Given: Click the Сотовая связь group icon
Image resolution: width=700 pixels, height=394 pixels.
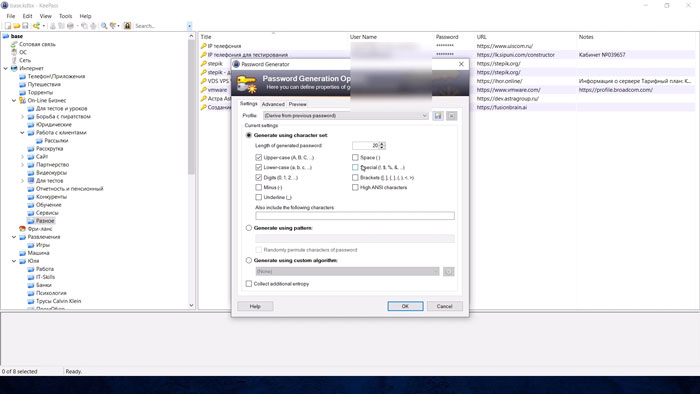Looking at the screenshot, I should pyautogui.click(x=14, y=44).
